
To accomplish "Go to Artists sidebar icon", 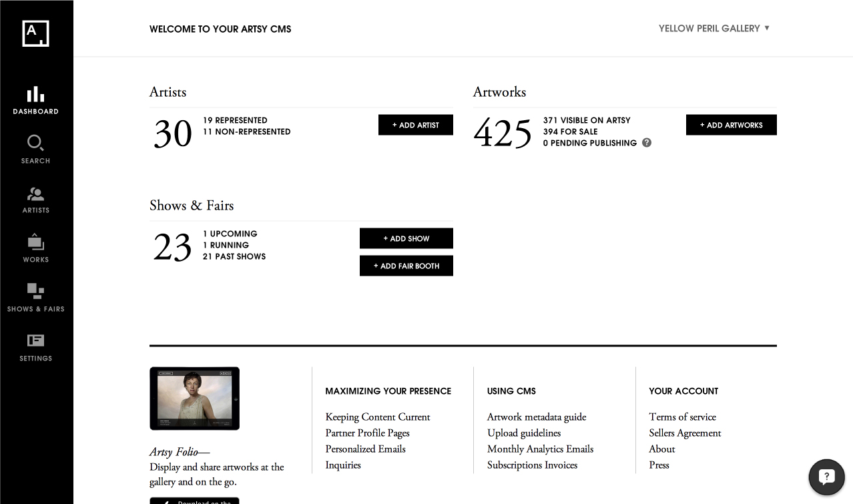I will 35,194.
